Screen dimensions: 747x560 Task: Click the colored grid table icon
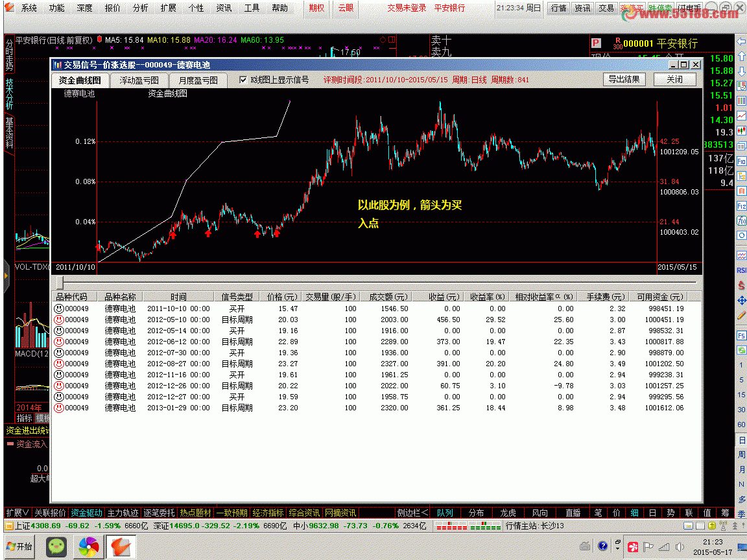[741, 101]
